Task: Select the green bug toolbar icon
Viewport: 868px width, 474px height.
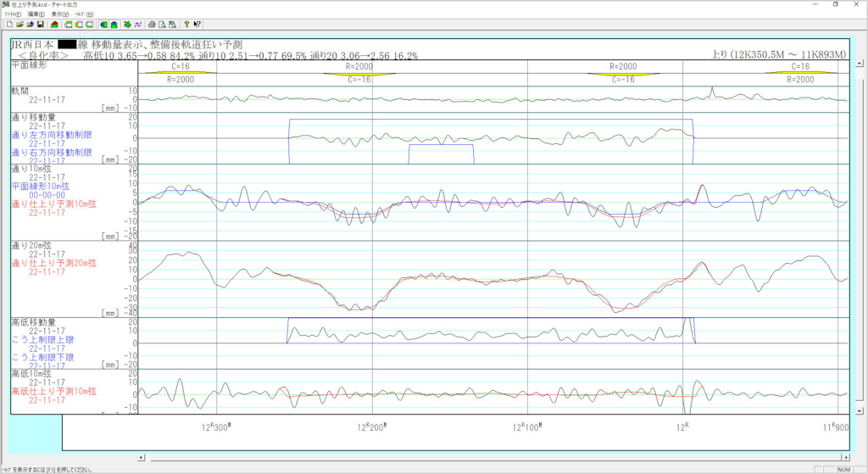Action: point(127,25)
